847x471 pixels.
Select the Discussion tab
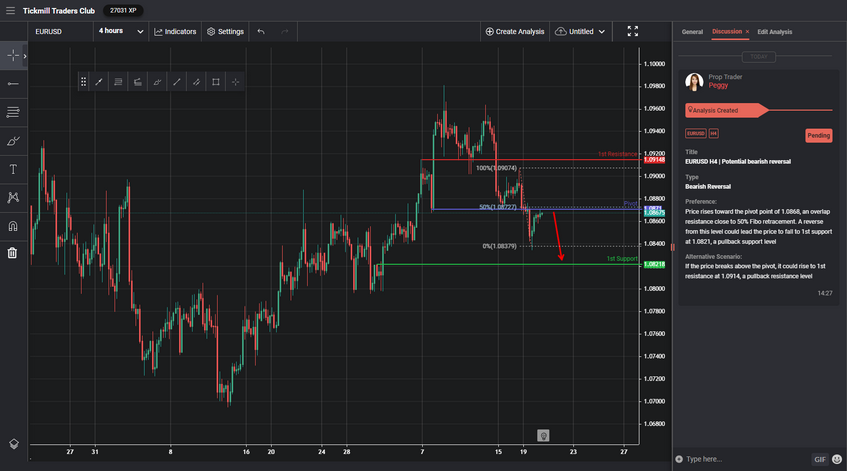(x=727, y=31)
